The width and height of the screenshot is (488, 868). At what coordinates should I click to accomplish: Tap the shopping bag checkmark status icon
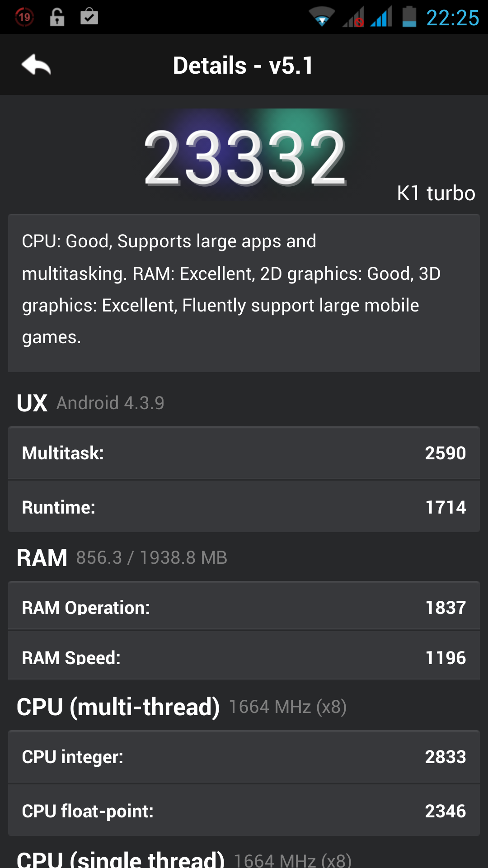[x=89, y=17]
